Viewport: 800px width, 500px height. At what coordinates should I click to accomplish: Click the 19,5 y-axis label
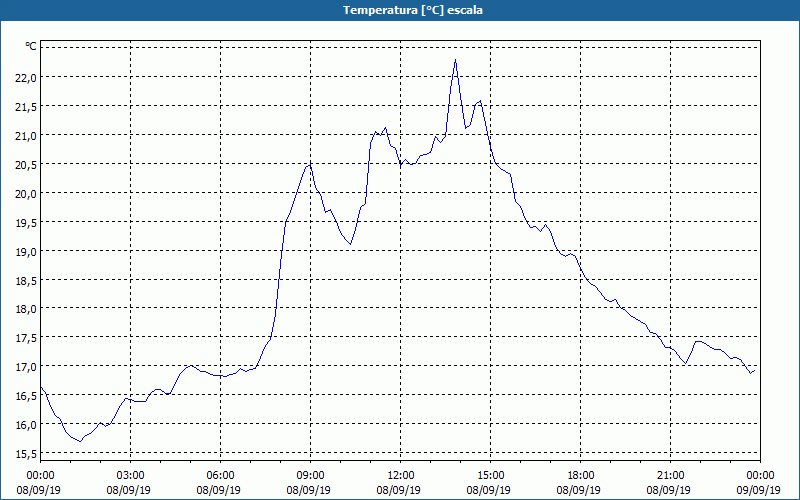[x=27, y=222]
